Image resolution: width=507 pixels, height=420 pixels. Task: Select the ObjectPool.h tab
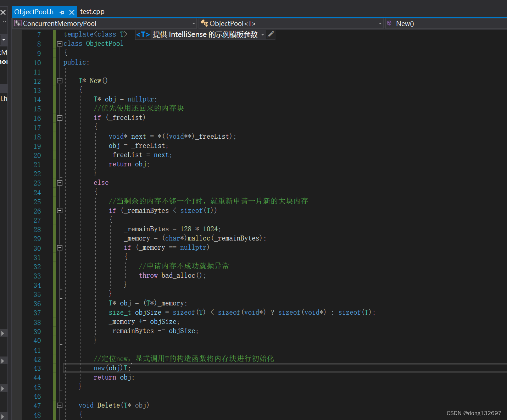(x=34, y=12)
